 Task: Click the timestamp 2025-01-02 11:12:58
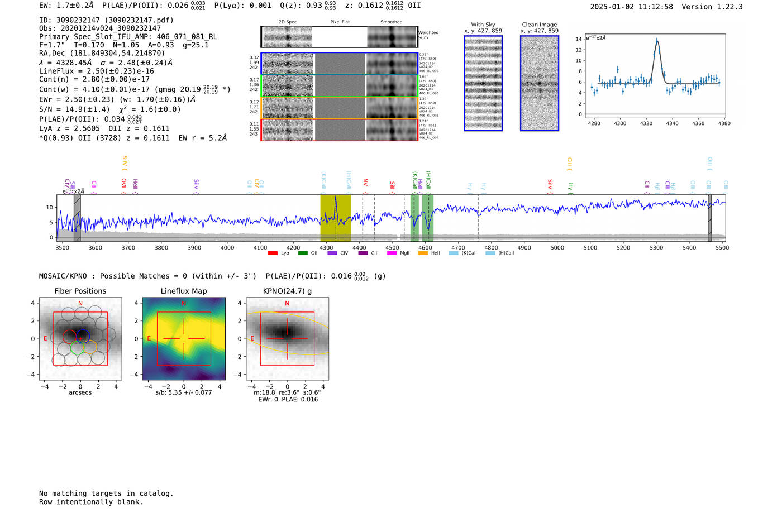(632, 7)
